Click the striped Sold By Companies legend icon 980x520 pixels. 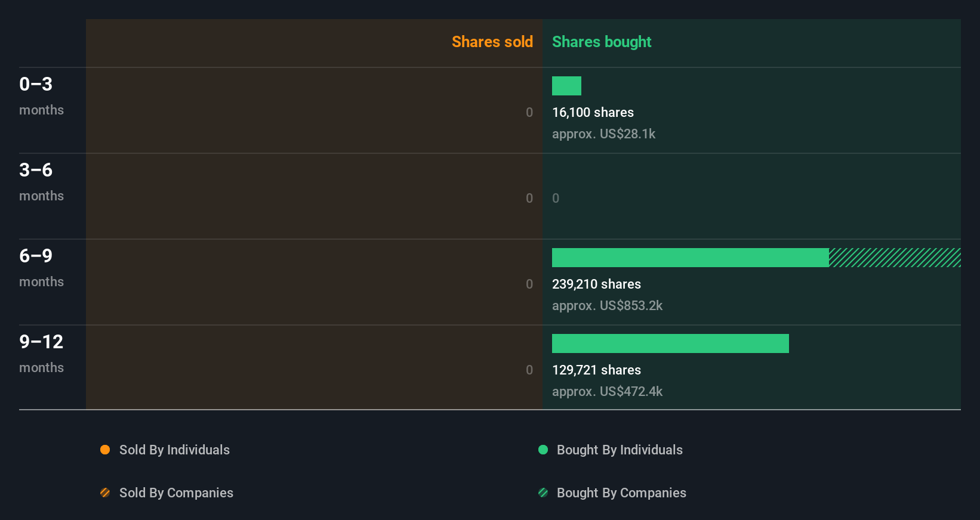click(x=105, y=493)
